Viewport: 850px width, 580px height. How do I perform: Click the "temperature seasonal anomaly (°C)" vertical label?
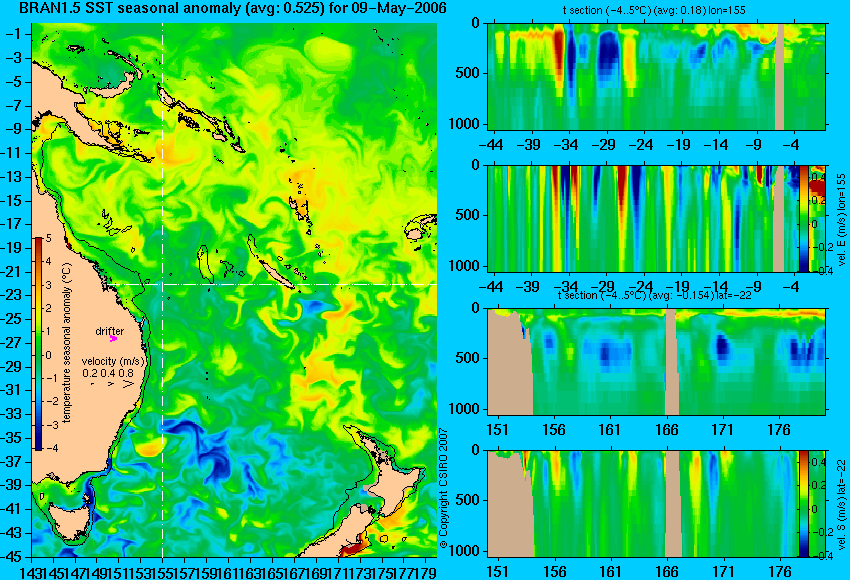point(67,343)
